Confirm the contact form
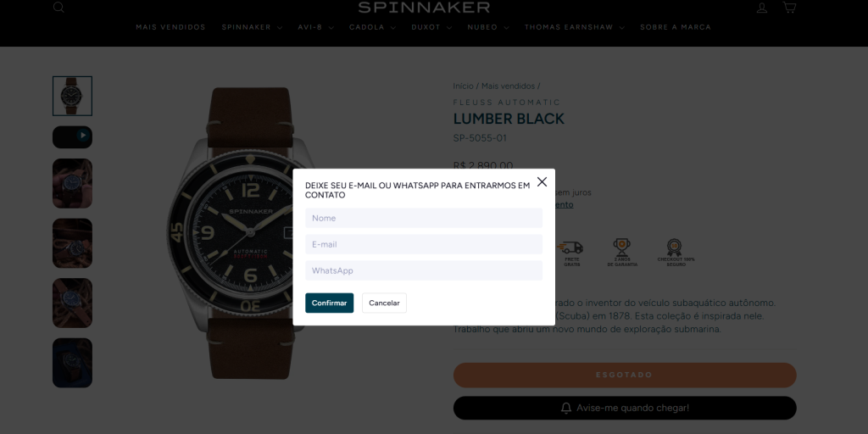Viewport: 868px width, 434px height. coord(330,303)
